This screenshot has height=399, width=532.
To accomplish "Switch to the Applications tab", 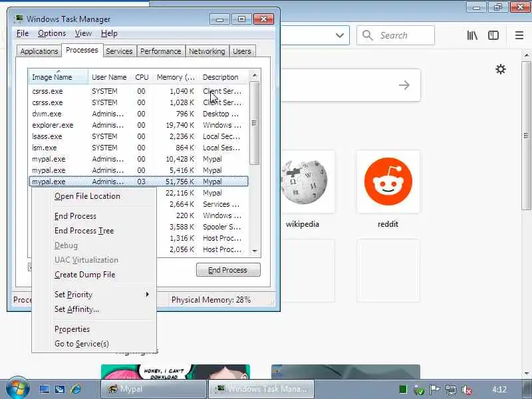I will pyautogui.click(x=39, y=51).
